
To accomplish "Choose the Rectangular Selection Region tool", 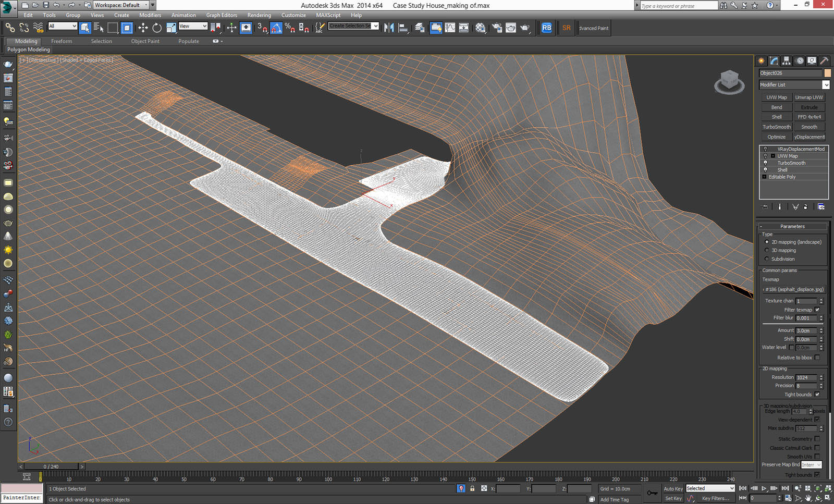I will click(113, 28).
